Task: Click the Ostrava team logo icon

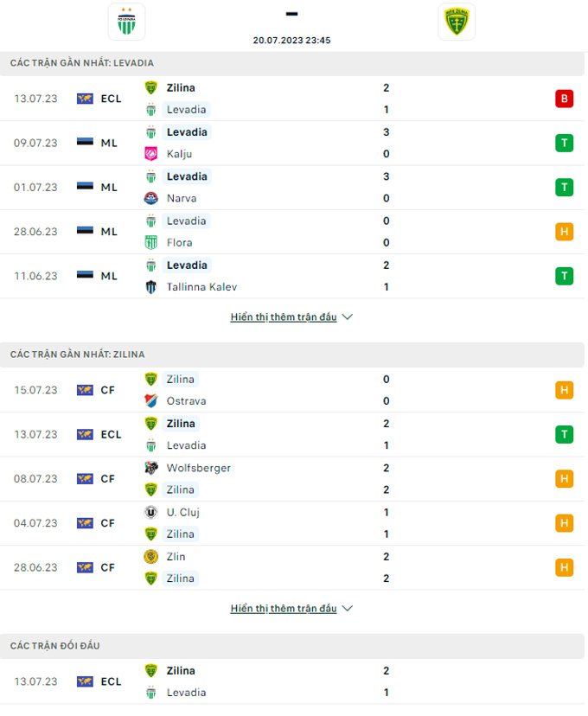Action: pyautogui.click(x=151, y=401)
